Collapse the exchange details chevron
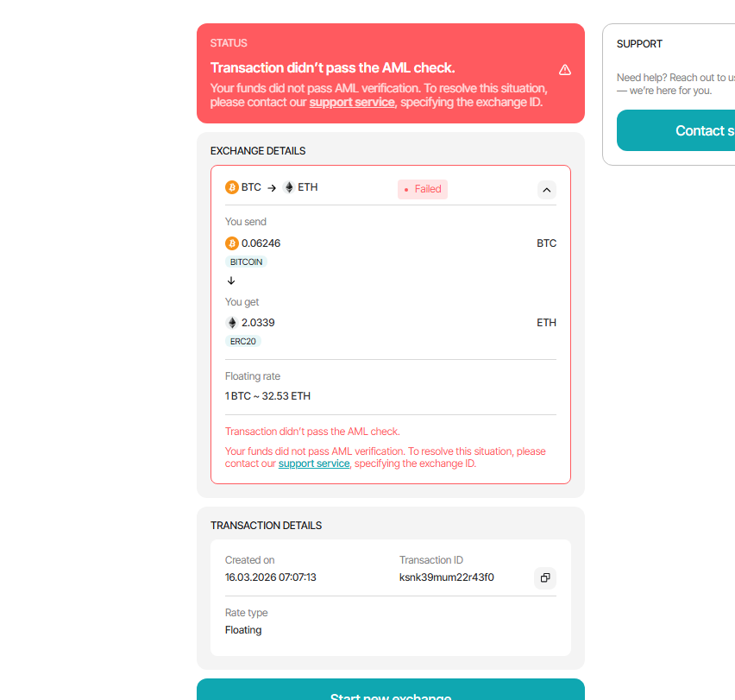The image size is (735, 700). tap(546, 190)
